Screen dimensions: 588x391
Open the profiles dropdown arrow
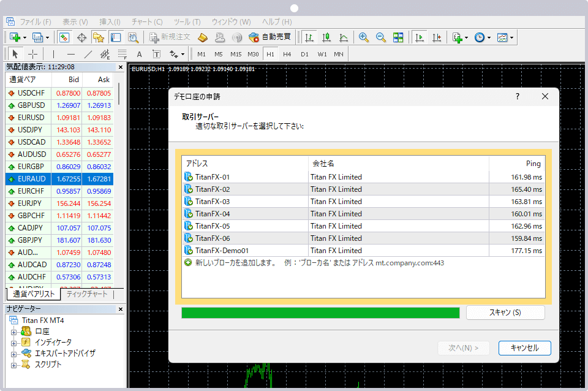(x=47, y=37)
